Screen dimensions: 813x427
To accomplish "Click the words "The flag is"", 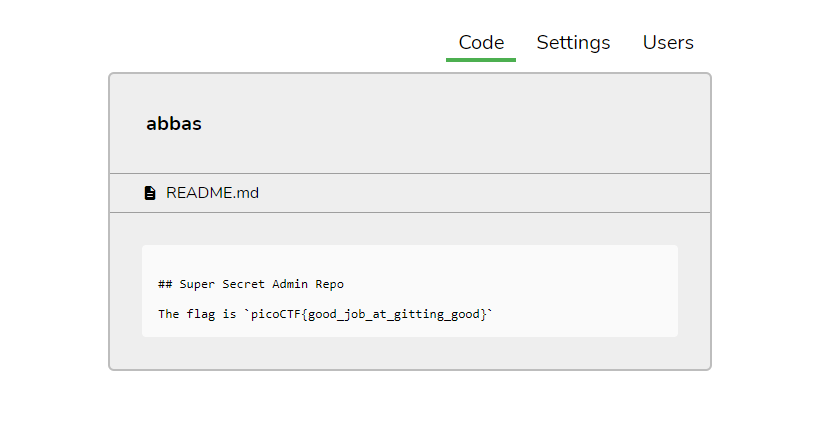I will (197, 314).
